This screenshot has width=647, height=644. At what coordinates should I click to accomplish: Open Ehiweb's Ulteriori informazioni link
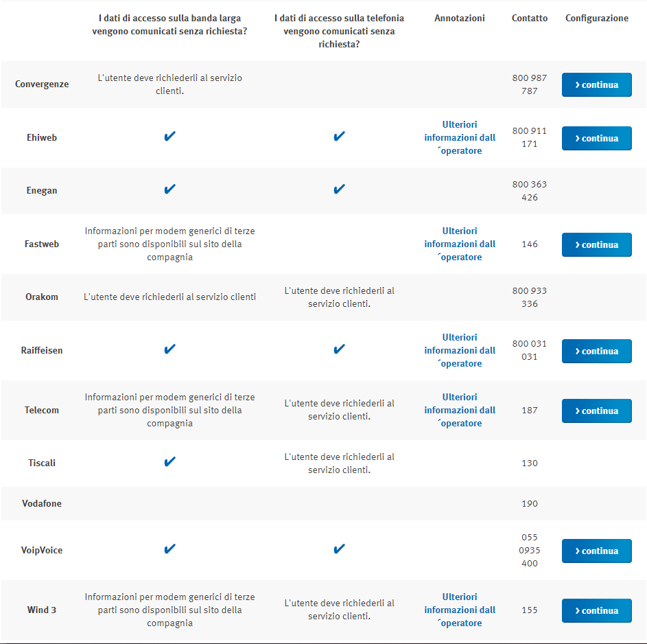point(460,137)
